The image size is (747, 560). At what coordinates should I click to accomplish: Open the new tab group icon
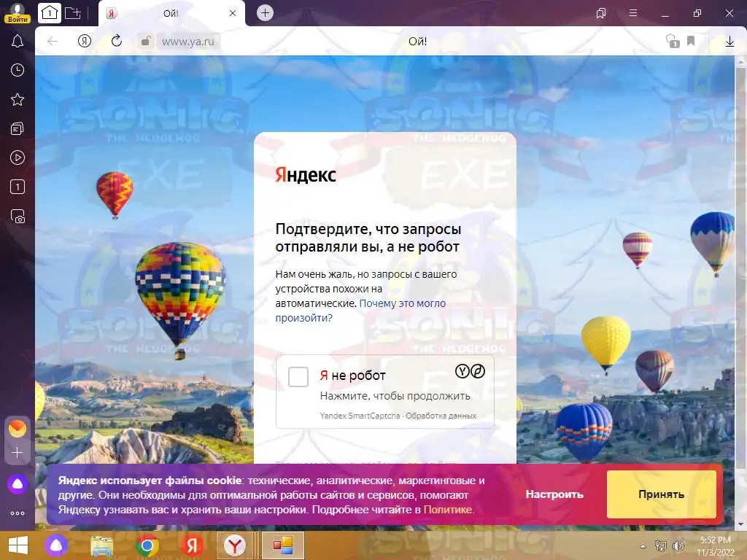[73, 13]
